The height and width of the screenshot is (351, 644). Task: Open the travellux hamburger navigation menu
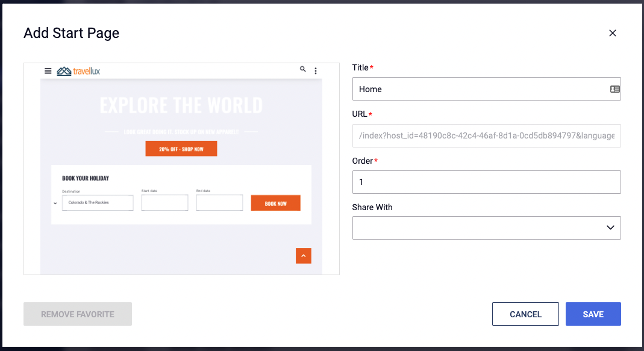pyautogui.click(x=48, y=70)
